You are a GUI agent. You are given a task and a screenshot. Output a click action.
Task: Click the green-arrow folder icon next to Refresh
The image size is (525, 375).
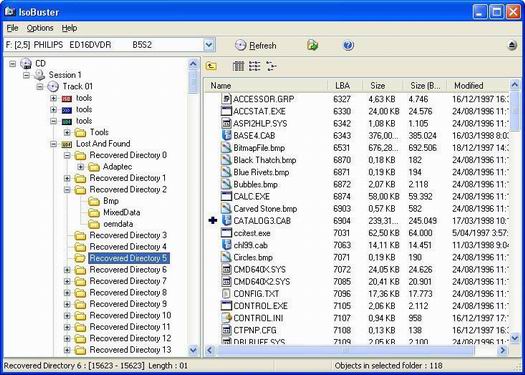pos(312,45)
